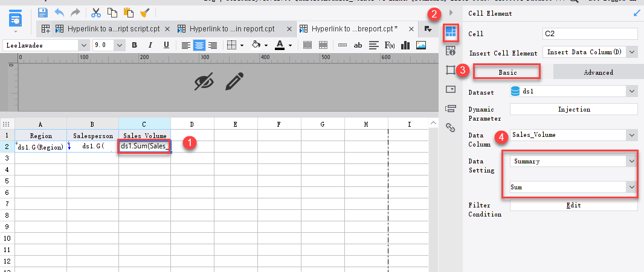Paste the clipboard content
The image size is (644, 272).
(x=129, y=13)
